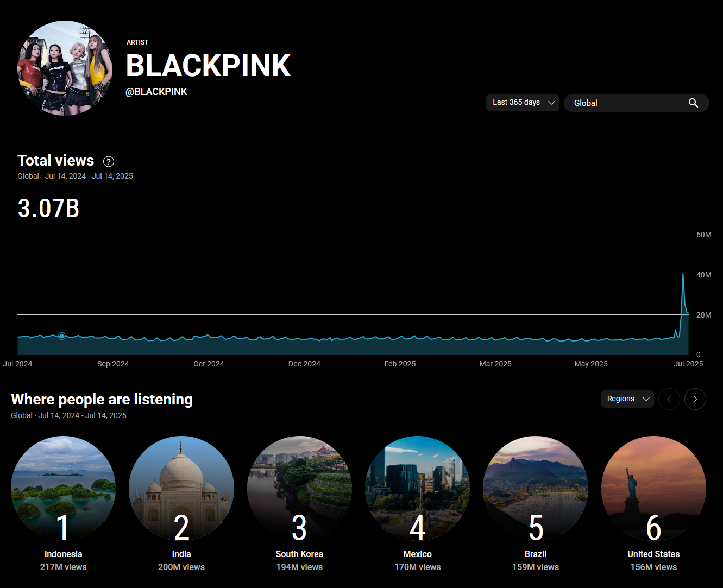Click the ARTIST label above the name
The width and height of the screenshot is (723, 588).
pyautogui.click(x=137, y=42)
